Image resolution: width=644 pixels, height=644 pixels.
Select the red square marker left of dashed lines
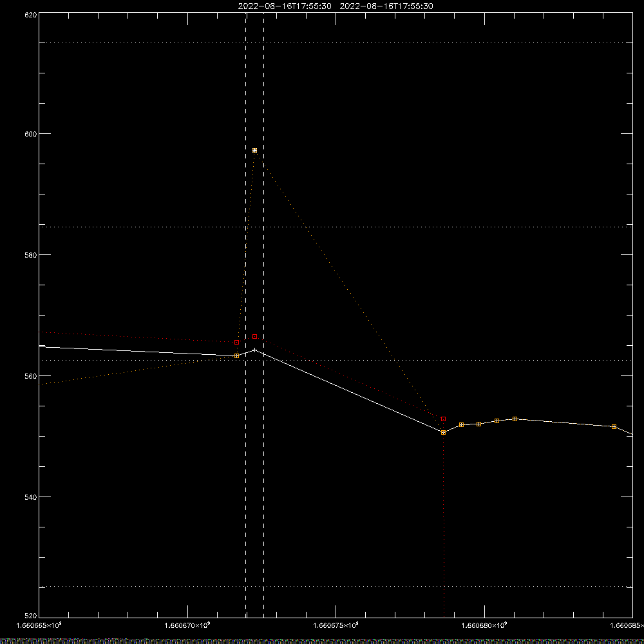click(x=236, y=342)
